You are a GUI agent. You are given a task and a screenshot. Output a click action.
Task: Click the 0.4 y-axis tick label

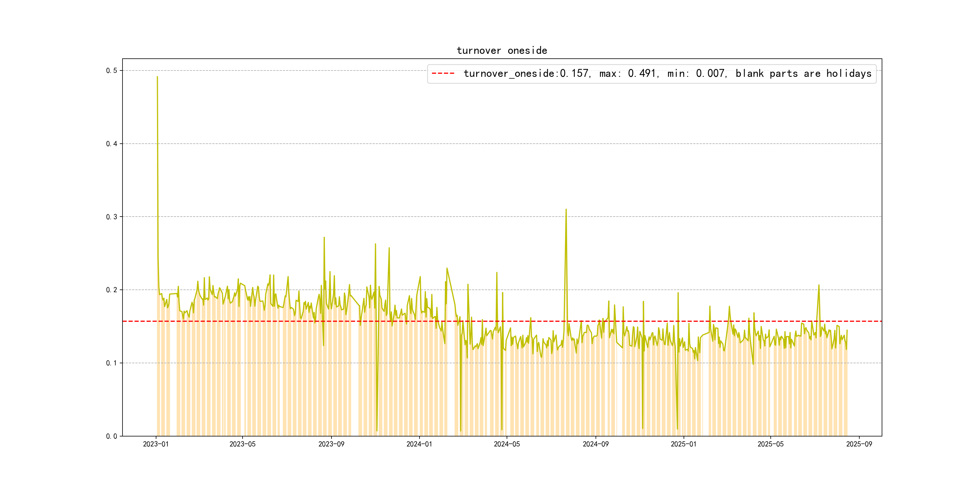click(x=112, y=144)
